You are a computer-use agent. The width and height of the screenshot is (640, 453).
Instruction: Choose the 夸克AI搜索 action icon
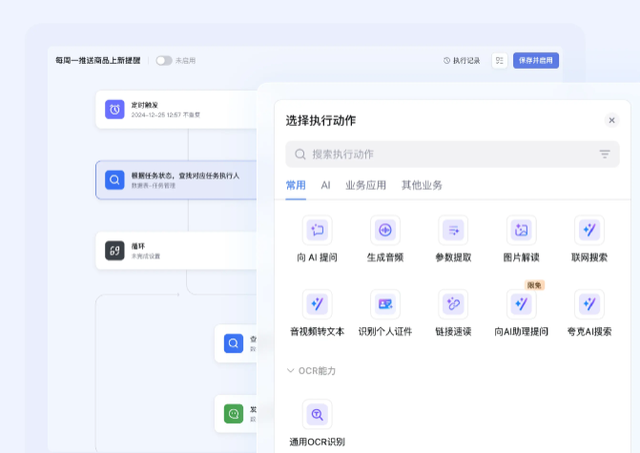589,304
